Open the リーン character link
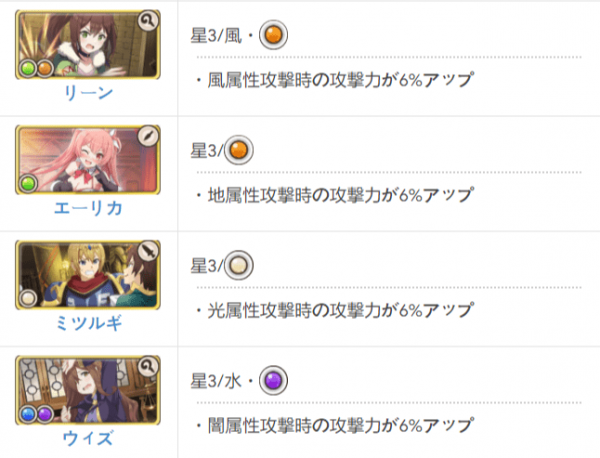 (88, 93)
